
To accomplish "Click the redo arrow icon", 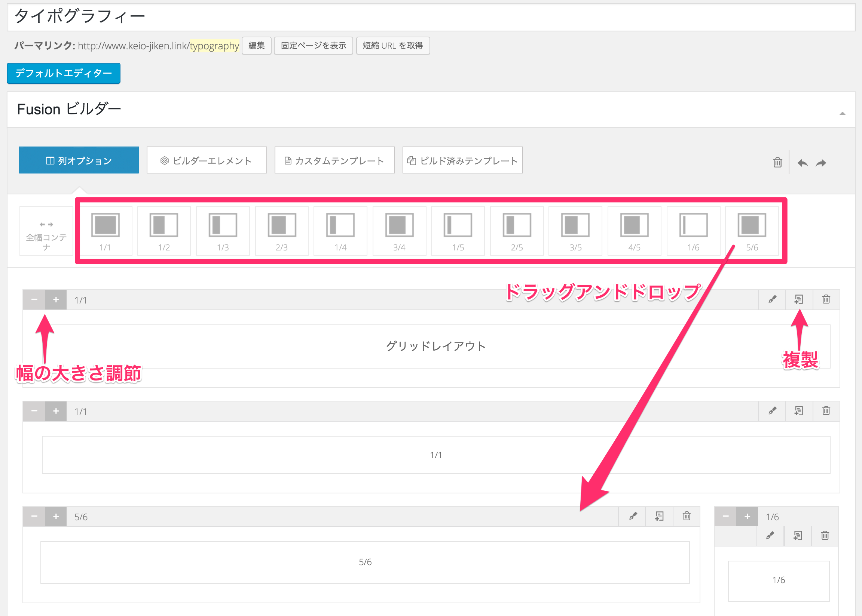I will coord(821,163).
